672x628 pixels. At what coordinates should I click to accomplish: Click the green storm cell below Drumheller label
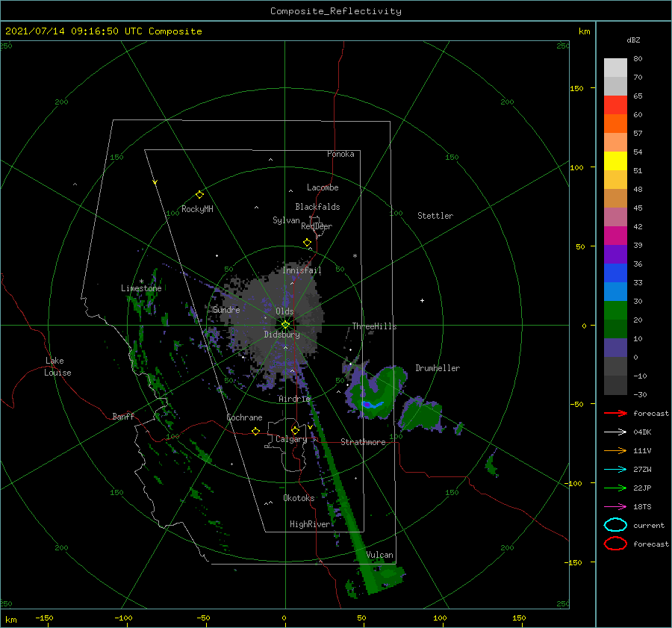[423, 415]
